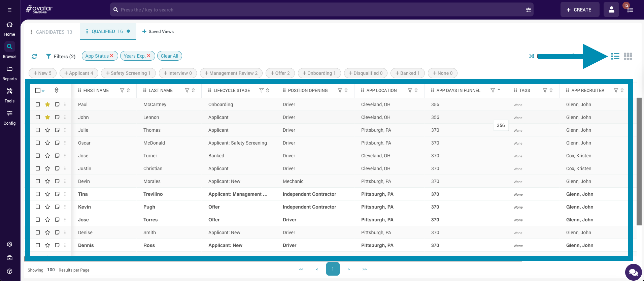The height and width of the screenshot is (281, 644).
Task: Open the three-dot menu for John Lennon
Action: (x=65, y=117)
